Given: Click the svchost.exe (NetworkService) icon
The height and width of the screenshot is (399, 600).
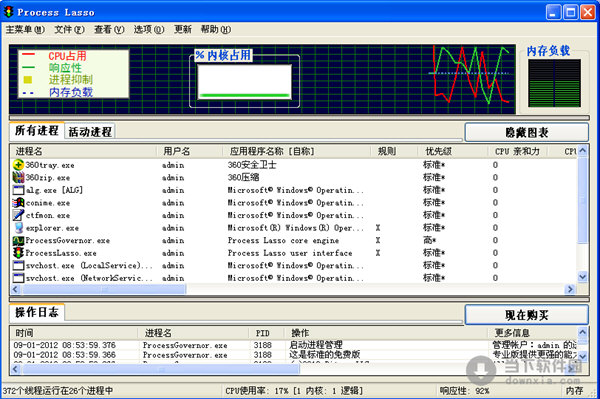Looking at the screenshot, I should 18,278.
